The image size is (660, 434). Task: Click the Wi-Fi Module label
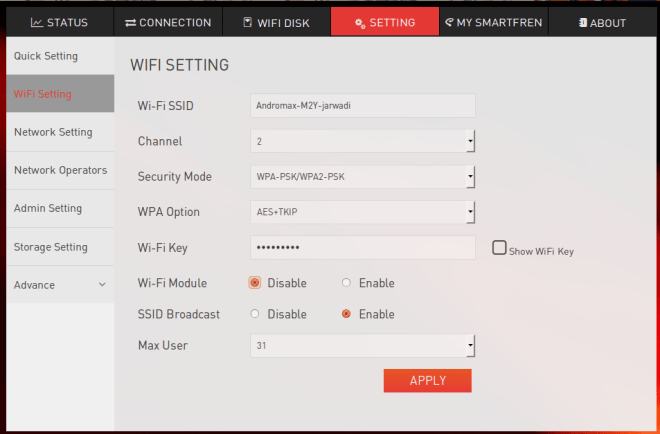pyautogui.click(x=172, y=283)
